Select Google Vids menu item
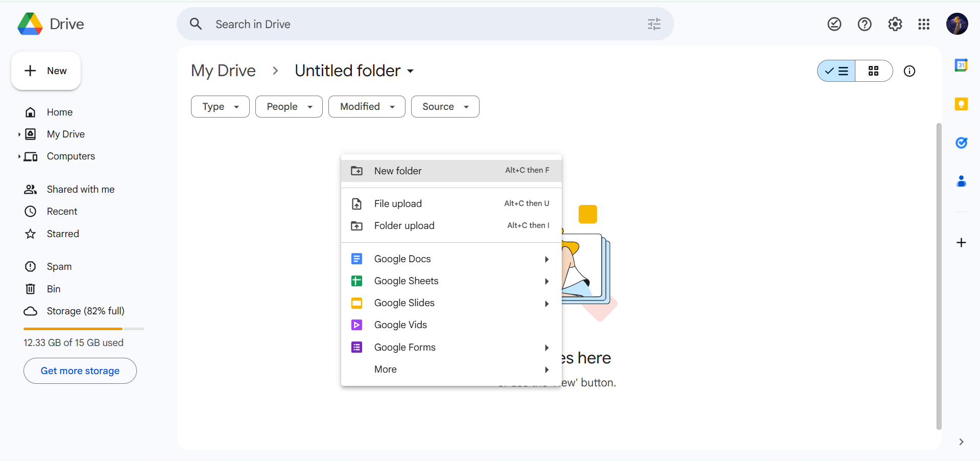Image resolution: width=980 pixels, height=461 pixels. coord(451,325)
